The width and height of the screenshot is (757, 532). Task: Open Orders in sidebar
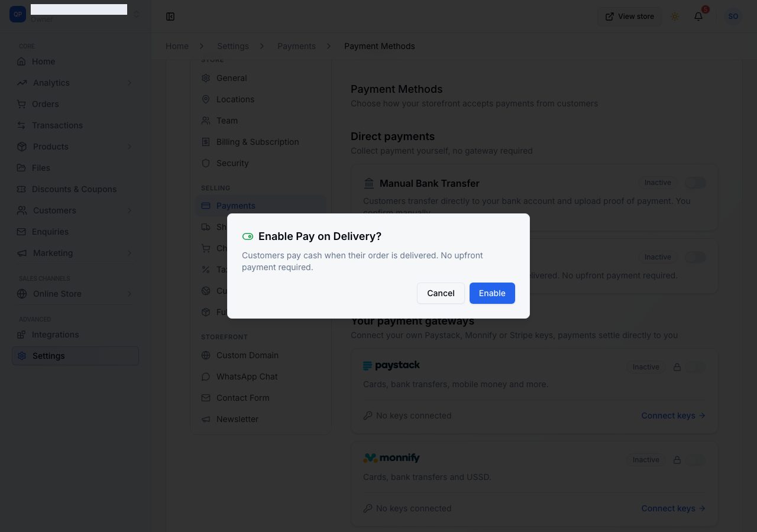coord(75,104)
